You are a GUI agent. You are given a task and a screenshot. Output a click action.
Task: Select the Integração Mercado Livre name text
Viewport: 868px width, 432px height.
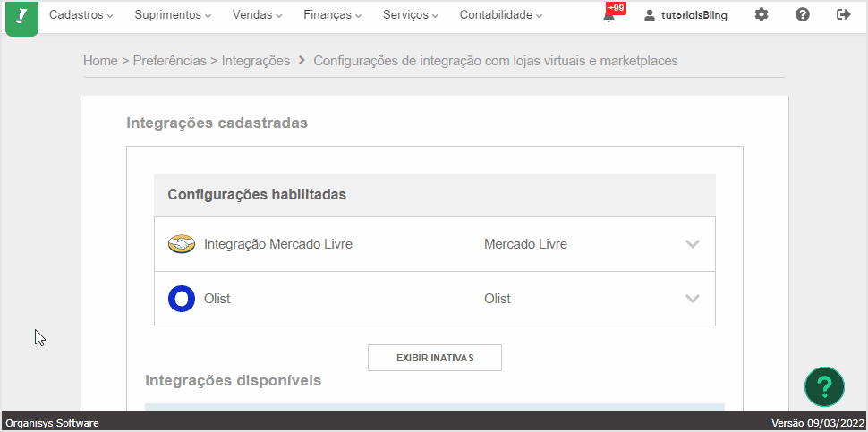click(278, 244)
